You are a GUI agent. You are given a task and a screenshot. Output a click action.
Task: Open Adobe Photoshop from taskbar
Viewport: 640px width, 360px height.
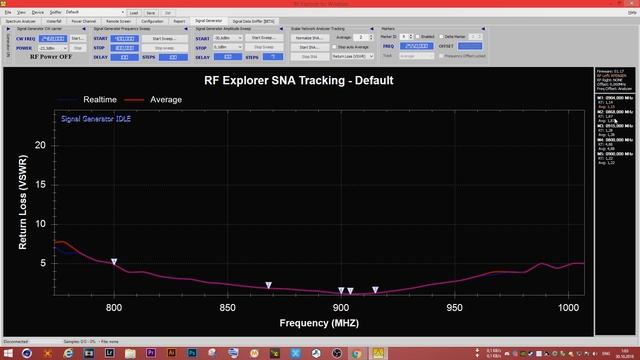click(x=192, y=353)
